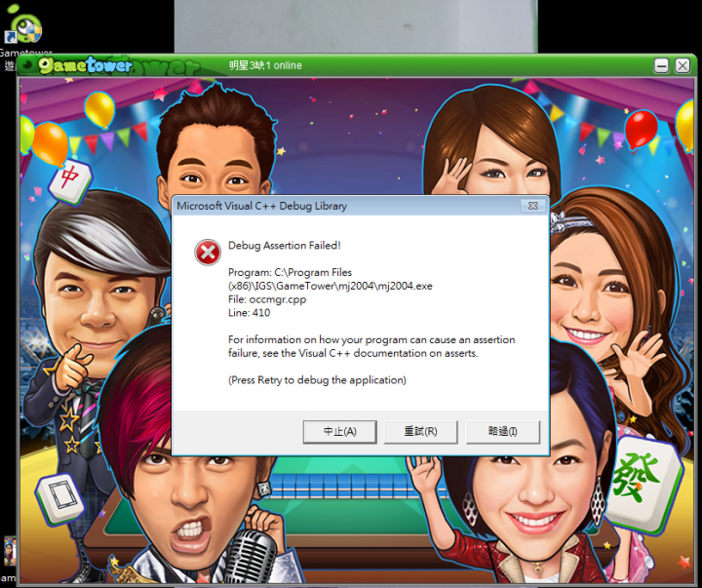Click the '明星3缺1 online' window title
Viewport: 702px width, 588px height.
coord(265,66)
